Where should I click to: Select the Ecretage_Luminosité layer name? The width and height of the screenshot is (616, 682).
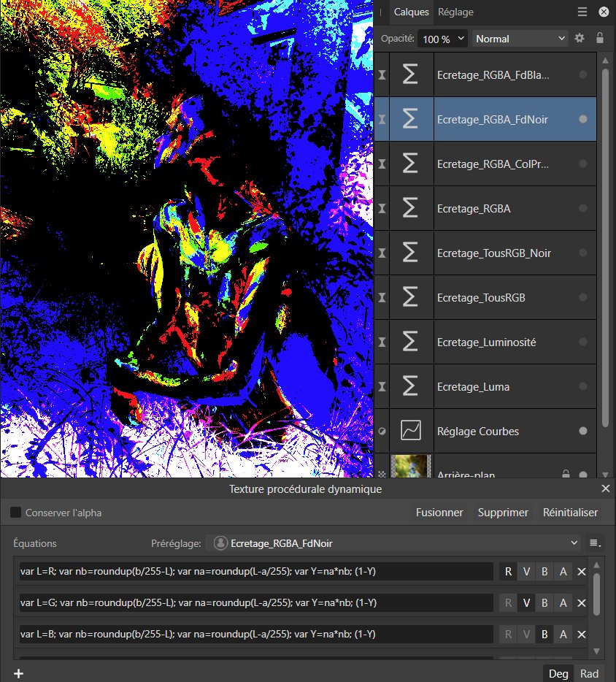487,342
